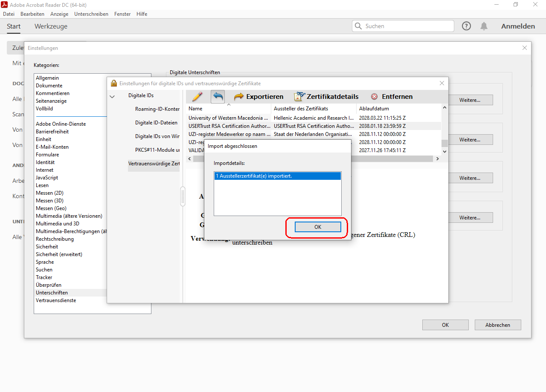
Task: Select the USERTrust RSA certificate row
Action: pyautogui.click(x=229, y=126)
